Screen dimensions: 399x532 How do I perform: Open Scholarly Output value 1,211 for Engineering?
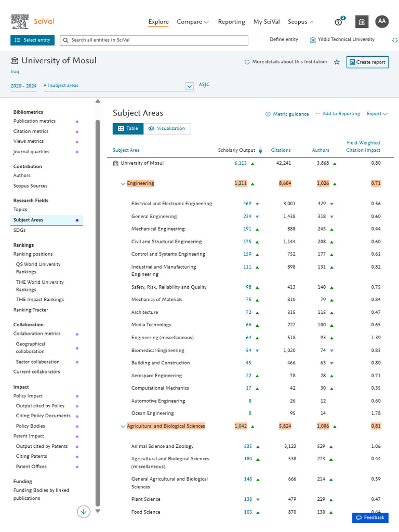(241, 183)
